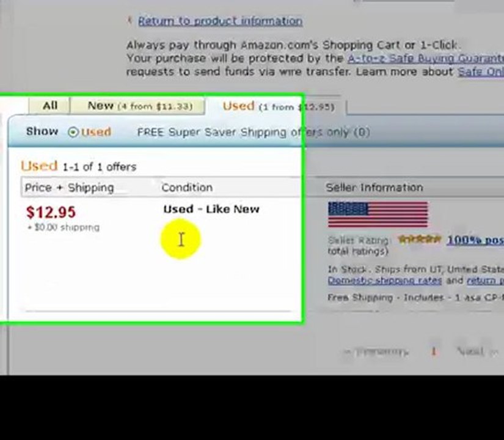
Task: Switch to the New offers tab
Action: (x=137, y=106)
